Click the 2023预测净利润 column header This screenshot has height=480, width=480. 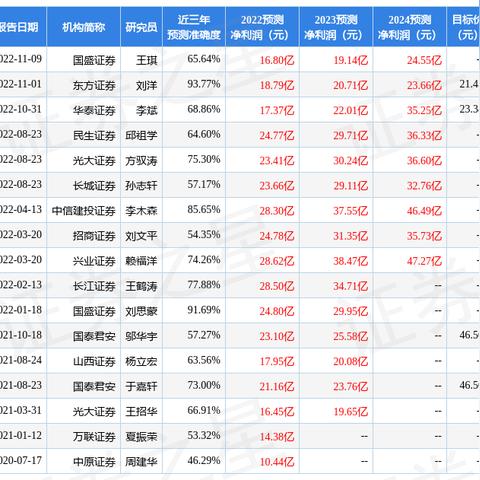point(336,27)
